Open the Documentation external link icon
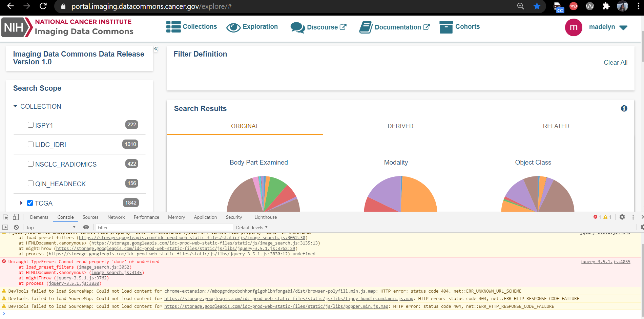Viewport: 644px width, 319px height. point(426,27)
